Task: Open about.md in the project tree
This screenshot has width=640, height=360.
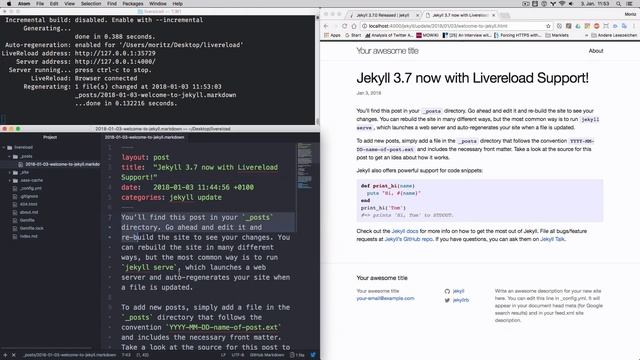Action: (x=29, y=212)
